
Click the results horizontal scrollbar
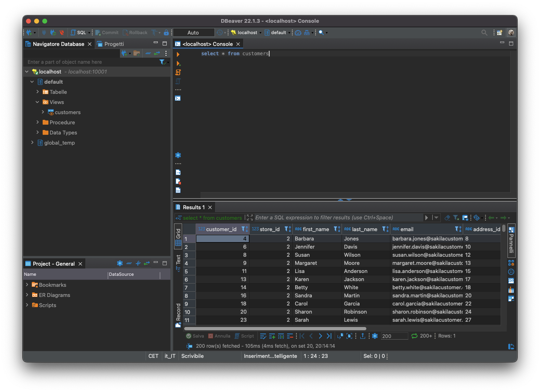(275, 329)
